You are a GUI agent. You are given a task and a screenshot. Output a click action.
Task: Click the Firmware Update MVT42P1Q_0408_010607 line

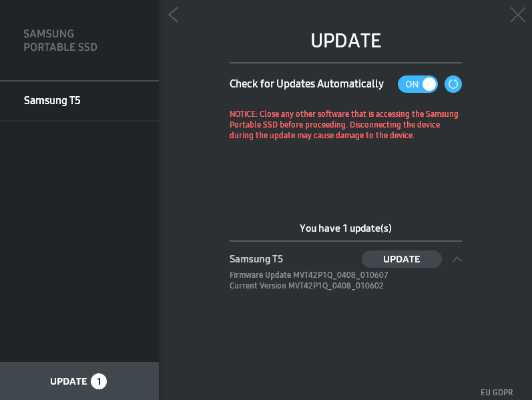coord(309,275)
